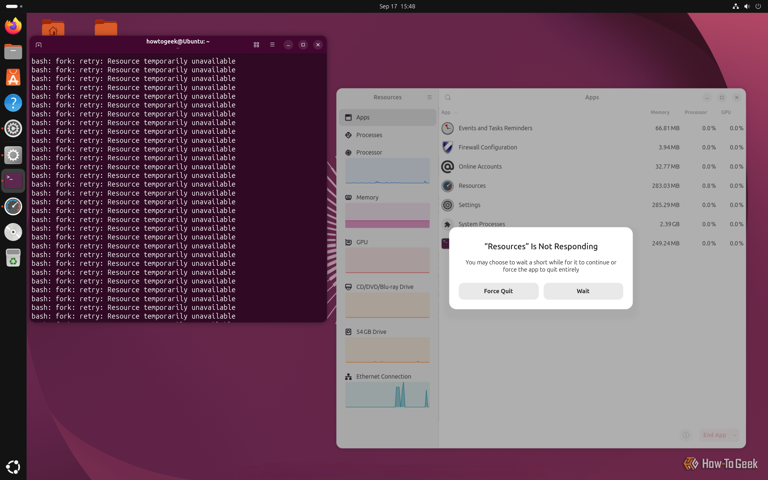768x480 pixels.
Task: Click the optical disc icon in the dock
Action: [x=13, y=232]
